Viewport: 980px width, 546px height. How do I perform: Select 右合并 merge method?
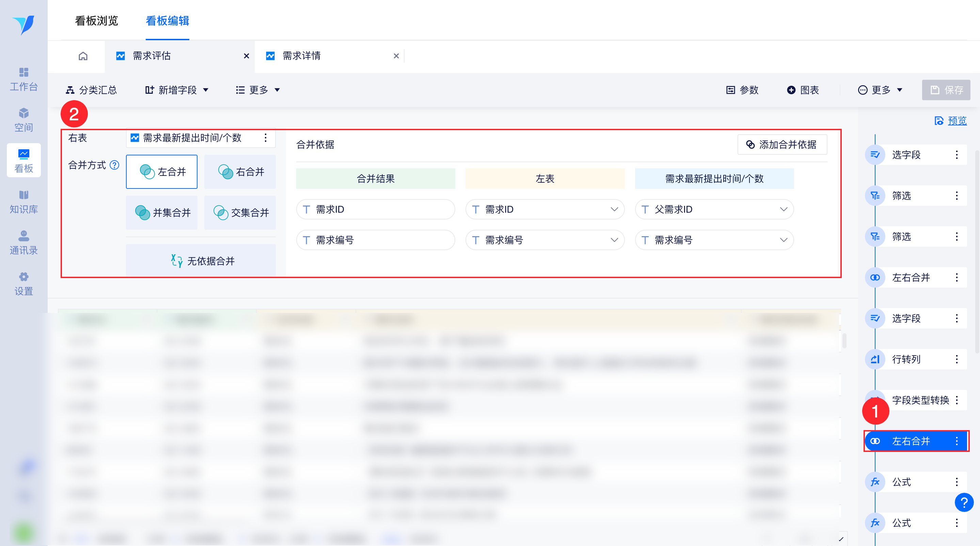pos(240,172)
